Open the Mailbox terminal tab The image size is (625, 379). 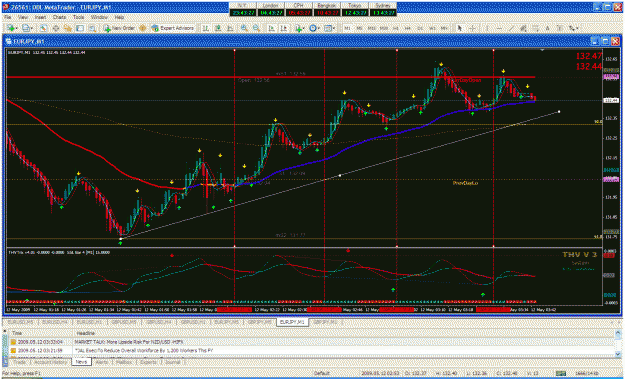tap(124, 362)
